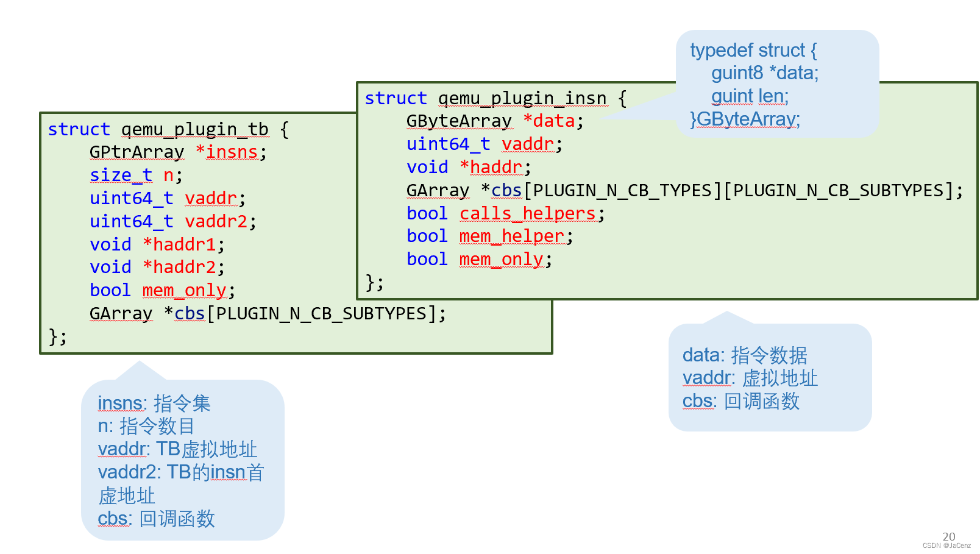Click the vaddr field in qemu_plugin_tb

coord(212,199)
